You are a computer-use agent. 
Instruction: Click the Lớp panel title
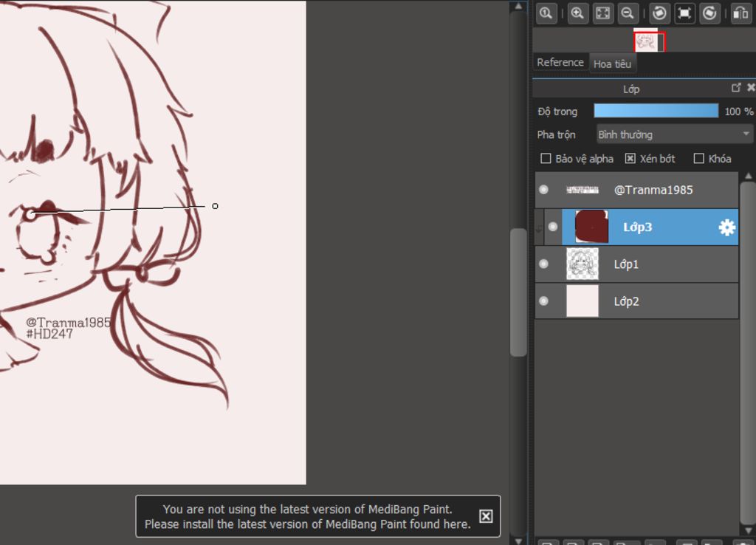click(x=631, y=89)
